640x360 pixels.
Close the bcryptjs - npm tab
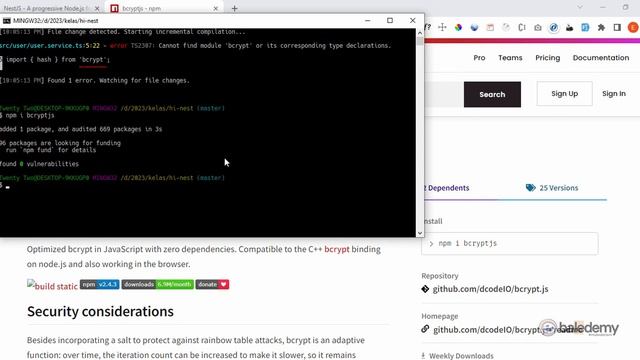coord(216,8)
